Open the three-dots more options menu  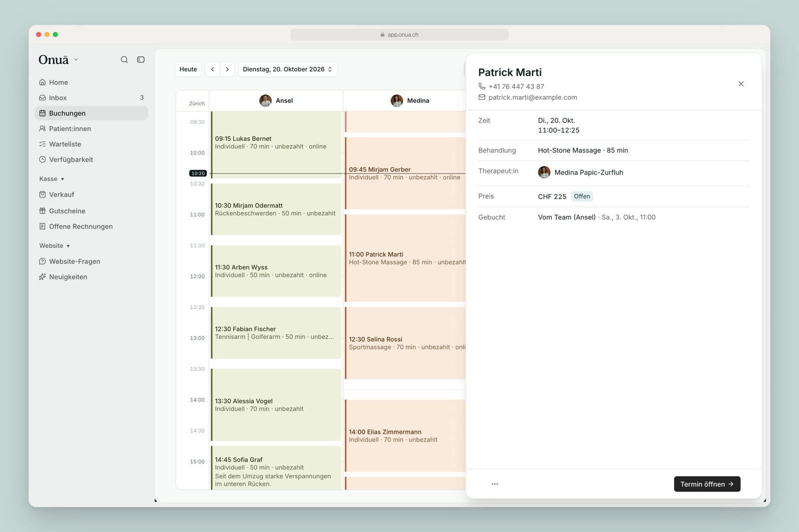pos(495,484)
